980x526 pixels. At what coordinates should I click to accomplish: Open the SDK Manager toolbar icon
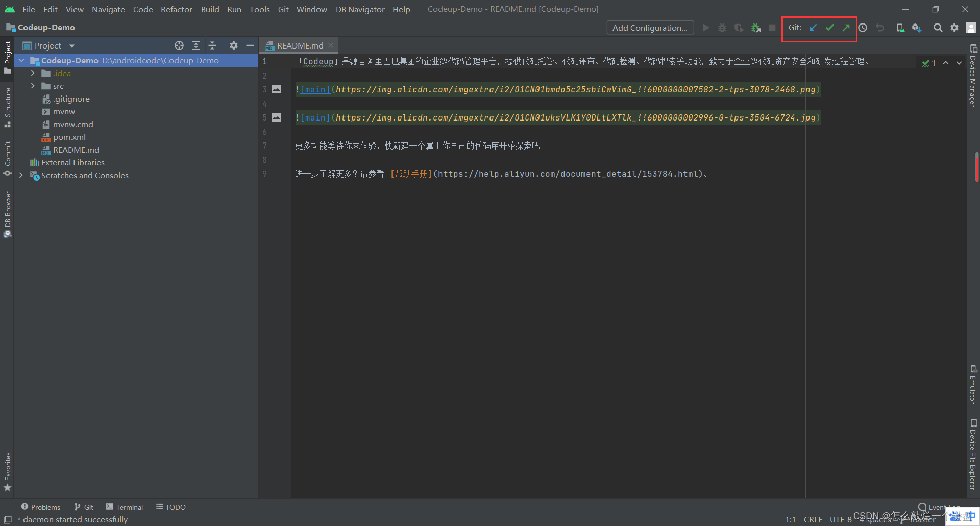[917, 28]
